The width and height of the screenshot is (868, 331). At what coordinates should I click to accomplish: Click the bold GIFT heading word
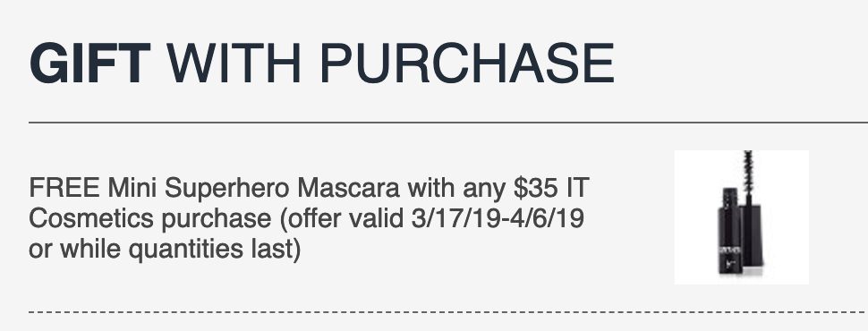(89, 64)
